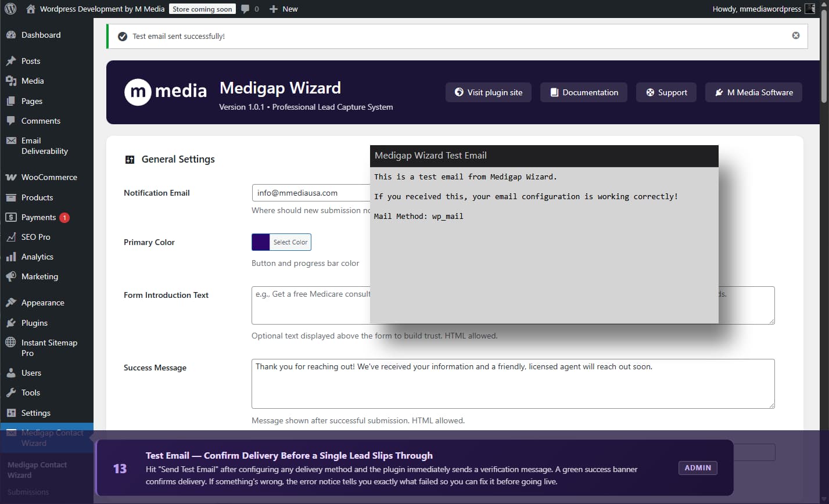Open the New content admin bar menu
Image resolution: width=829 pixels, height=504 pixels.
click(x=283, y=9)
